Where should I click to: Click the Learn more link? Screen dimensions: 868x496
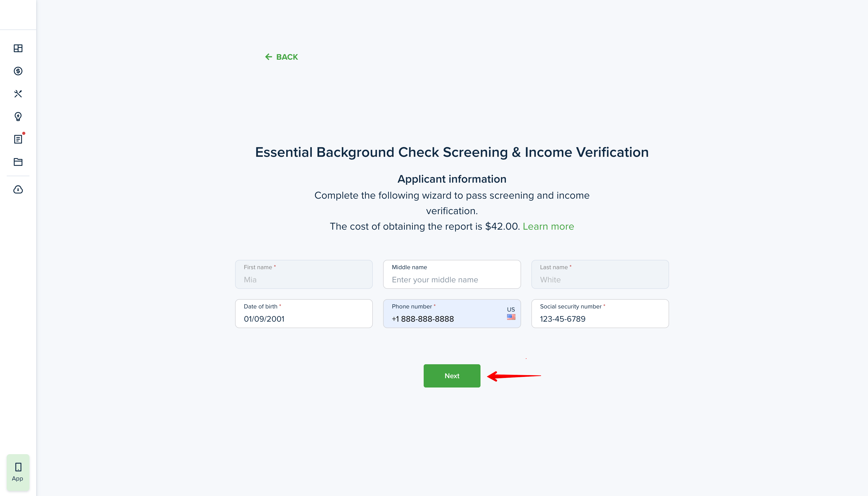point(548,226)
